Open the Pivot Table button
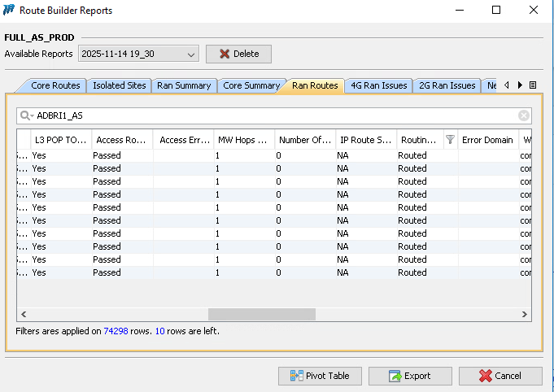 [320, 376]
